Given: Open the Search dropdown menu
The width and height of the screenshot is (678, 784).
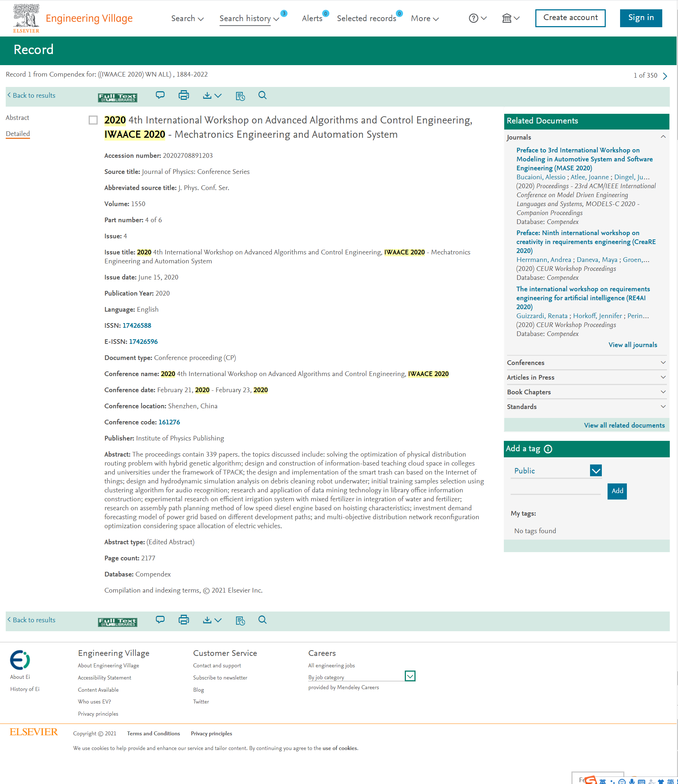Looking at the screenshot, I should click(x=187, y=18).
